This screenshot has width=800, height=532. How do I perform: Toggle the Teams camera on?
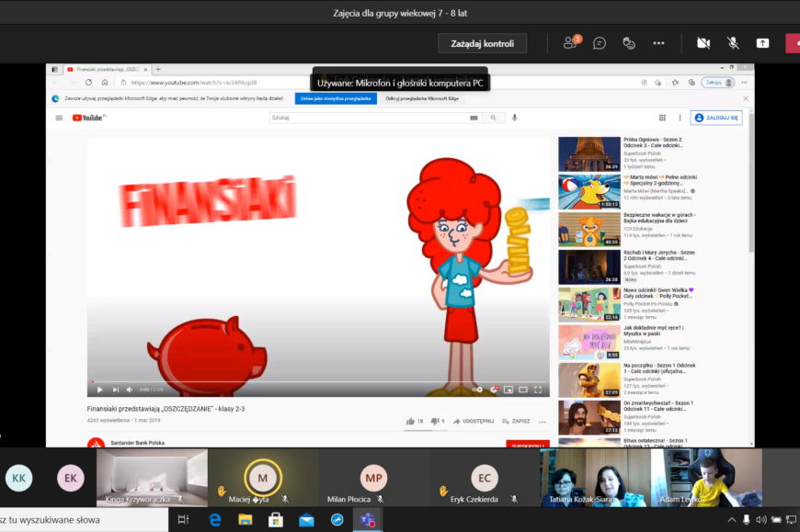[703, 43]
